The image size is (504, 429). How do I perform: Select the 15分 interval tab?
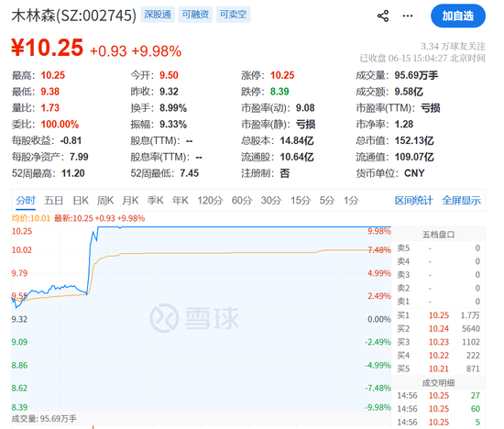301,201
